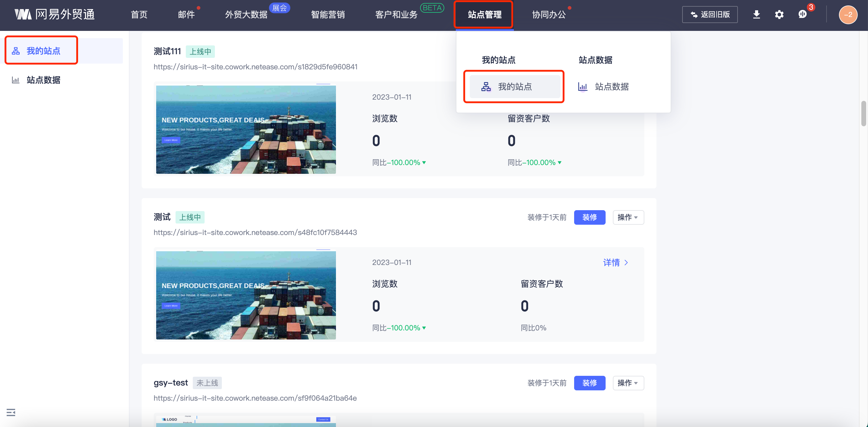Collapse sidebar using bottom-left menu icon

(11, 412)
